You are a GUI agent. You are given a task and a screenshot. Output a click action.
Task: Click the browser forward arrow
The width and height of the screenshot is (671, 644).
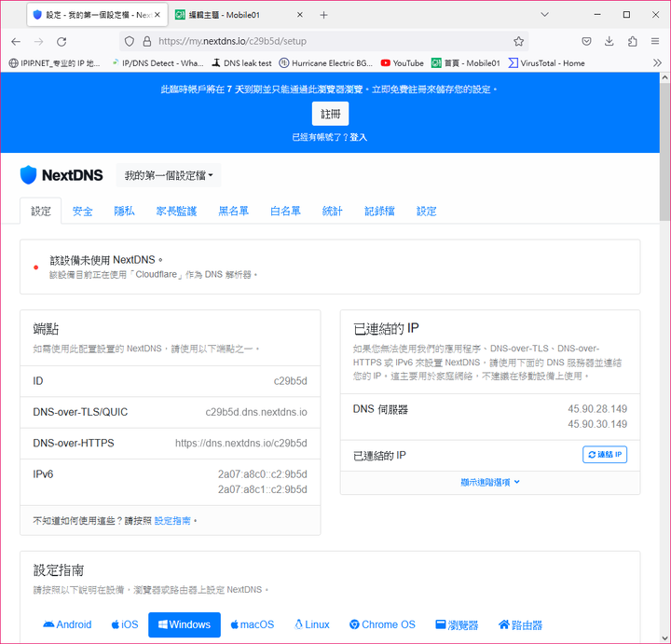coord(38,42)
